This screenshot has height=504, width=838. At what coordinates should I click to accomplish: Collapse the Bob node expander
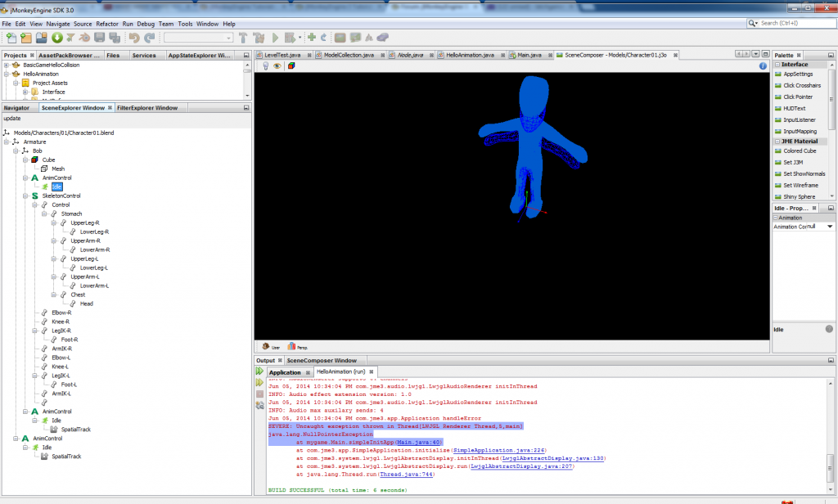pos(16,151)
